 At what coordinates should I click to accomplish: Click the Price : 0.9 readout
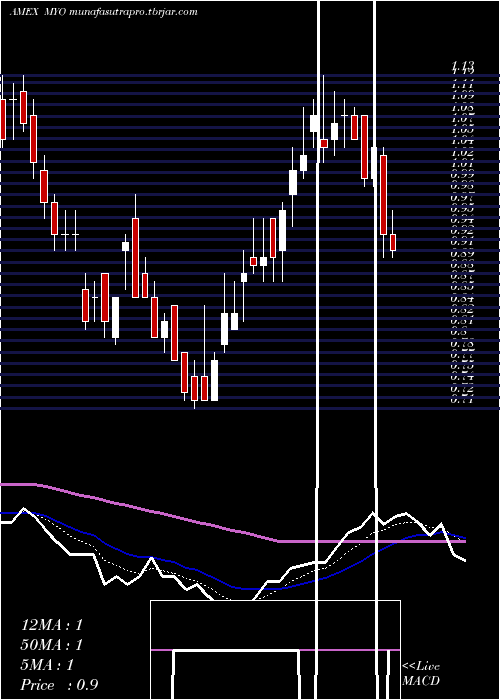pyautogui.click(x=59, y=685)
